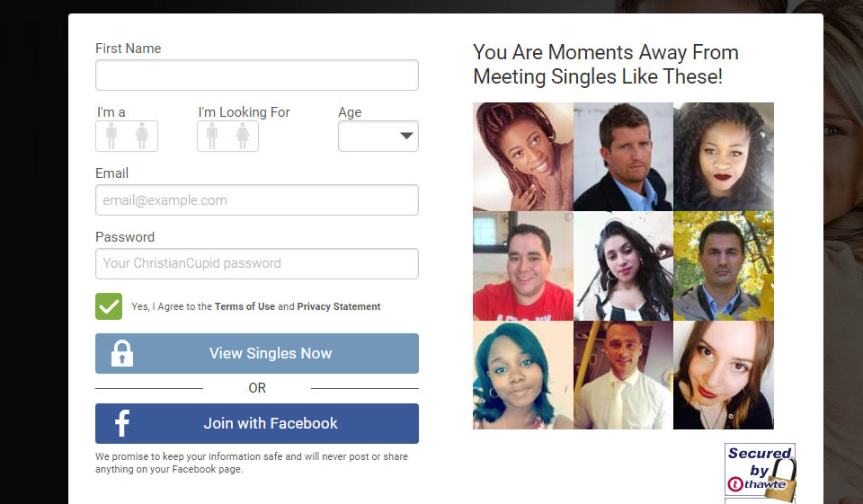Open the Age dropdown

tap(378, 136)
